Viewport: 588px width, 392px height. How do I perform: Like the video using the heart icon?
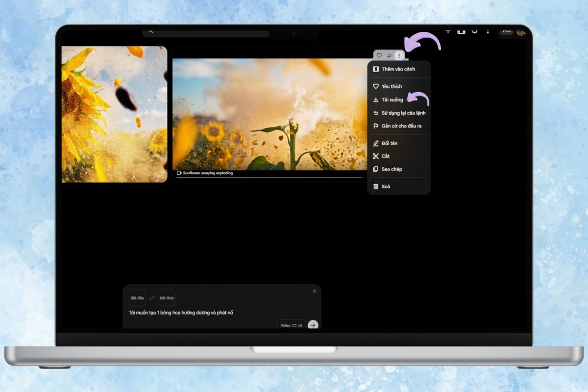pyautogui.click(x=379, y=55)
